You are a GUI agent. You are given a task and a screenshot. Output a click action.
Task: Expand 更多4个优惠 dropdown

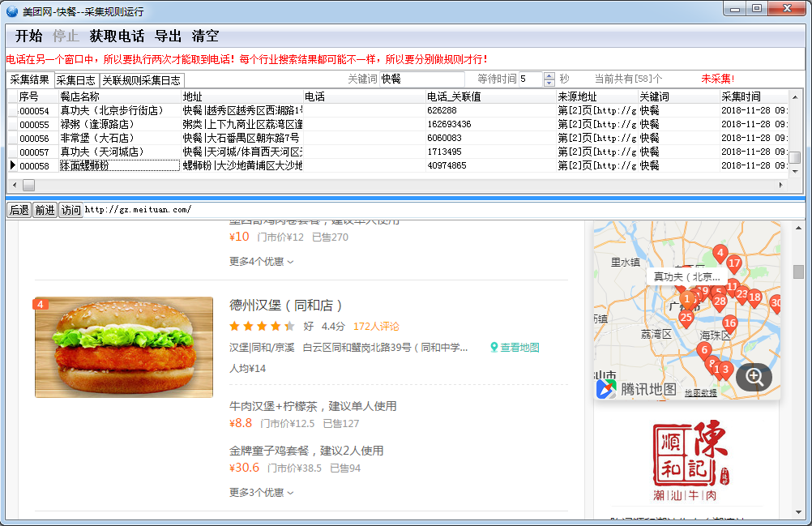coord(261,262)
